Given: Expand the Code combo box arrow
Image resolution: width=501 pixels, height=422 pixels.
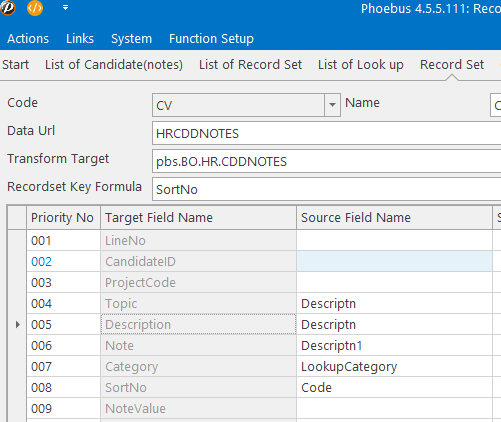Looking at the screenshot, I should [x=332, y=105].
